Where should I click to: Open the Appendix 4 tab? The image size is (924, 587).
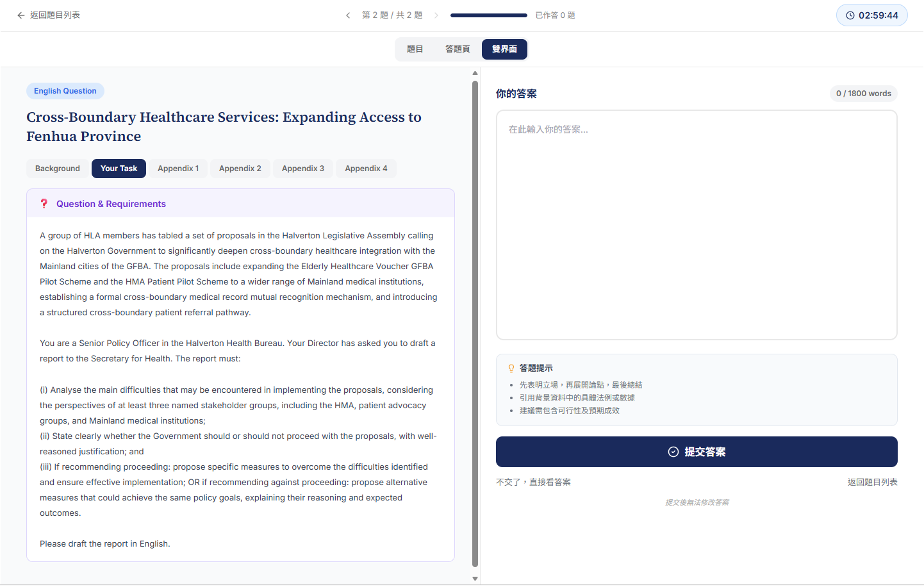[x=366, y=169]
